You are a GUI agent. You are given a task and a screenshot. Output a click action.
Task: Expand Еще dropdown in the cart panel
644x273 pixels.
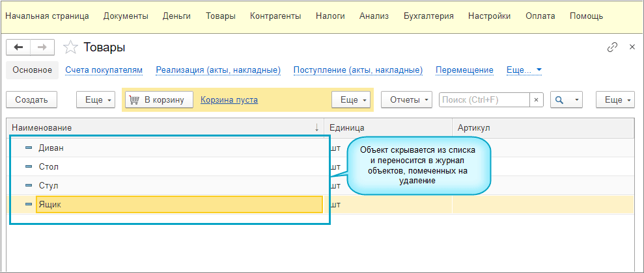350,100
